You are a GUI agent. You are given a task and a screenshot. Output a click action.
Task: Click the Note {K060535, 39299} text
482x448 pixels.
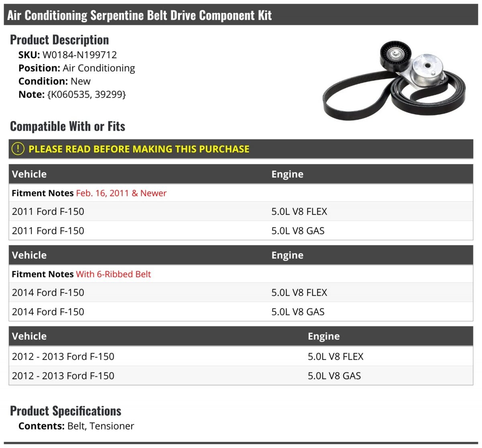click(x=86, y=94)
